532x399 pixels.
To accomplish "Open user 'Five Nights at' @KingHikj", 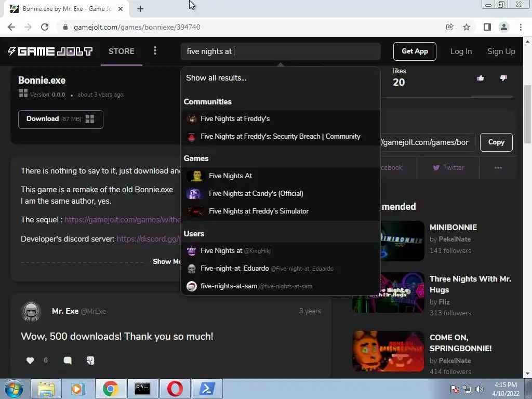I will click(280, 251).
